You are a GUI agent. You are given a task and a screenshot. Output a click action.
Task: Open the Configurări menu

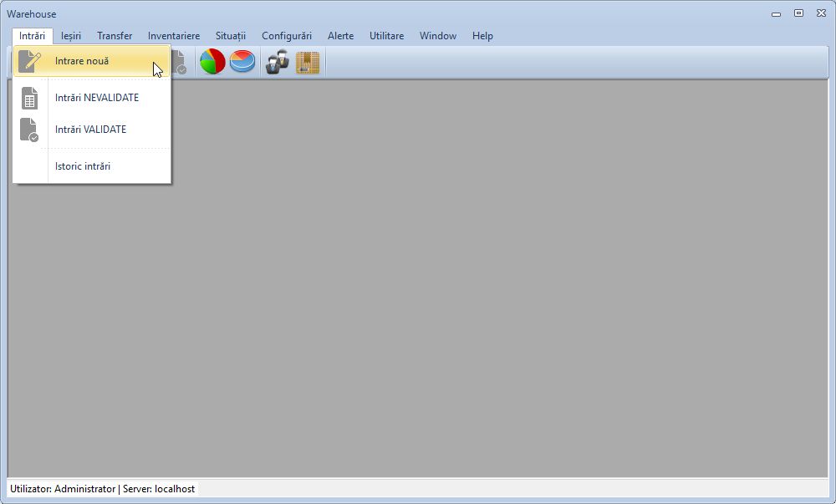[286, 36]
